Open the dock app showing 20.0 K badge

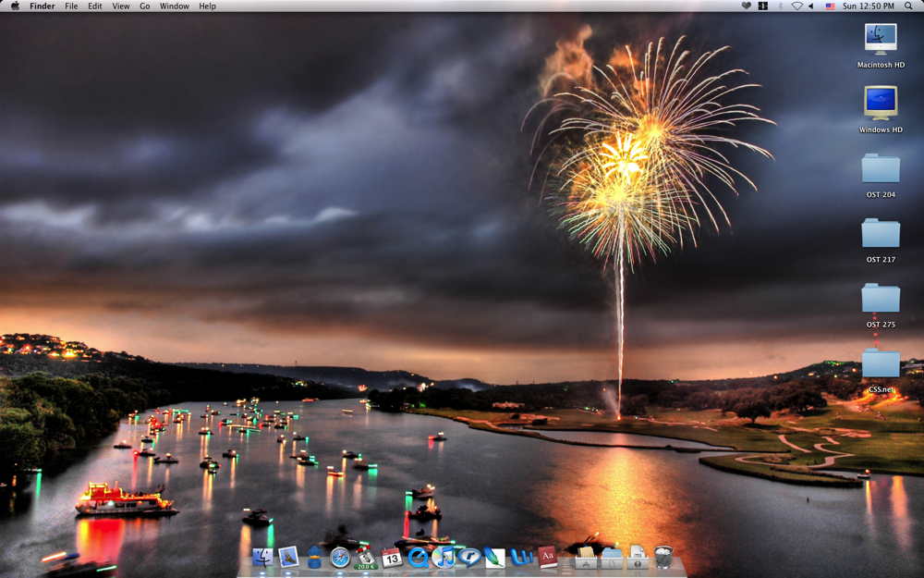(x=366, y=558)
